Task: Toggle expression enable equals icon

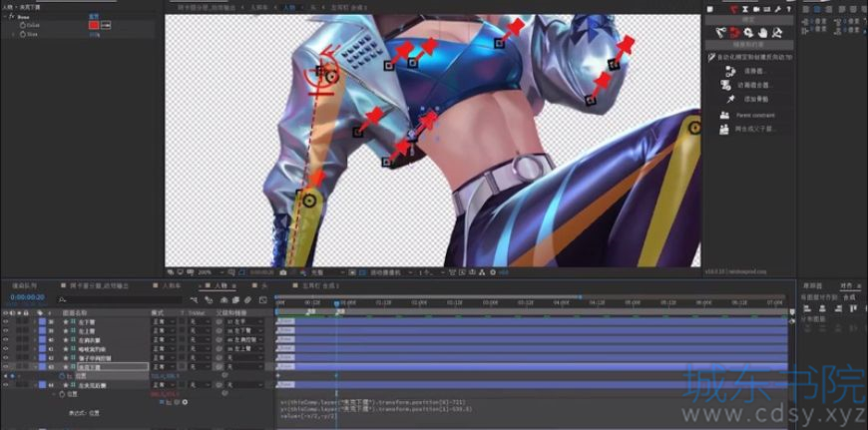Action: (162, 402)
